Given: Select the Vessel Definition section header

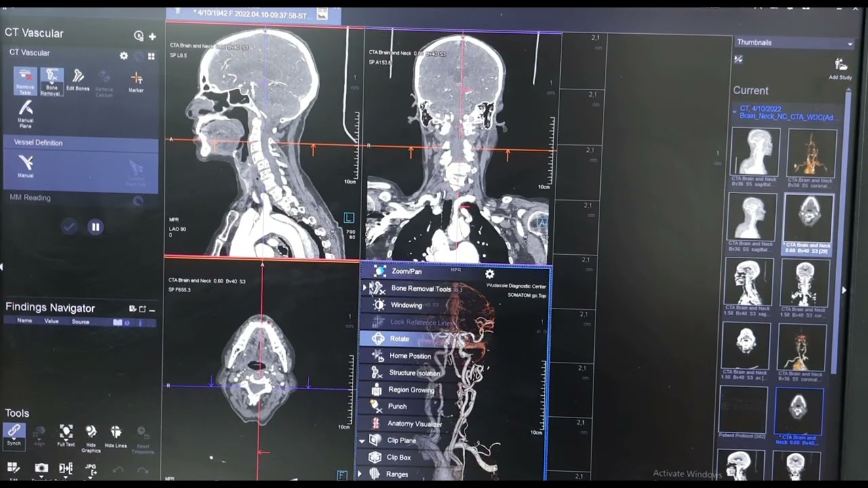Looking at the screenshot, I should pyautogui.click(x=80, y=143).
